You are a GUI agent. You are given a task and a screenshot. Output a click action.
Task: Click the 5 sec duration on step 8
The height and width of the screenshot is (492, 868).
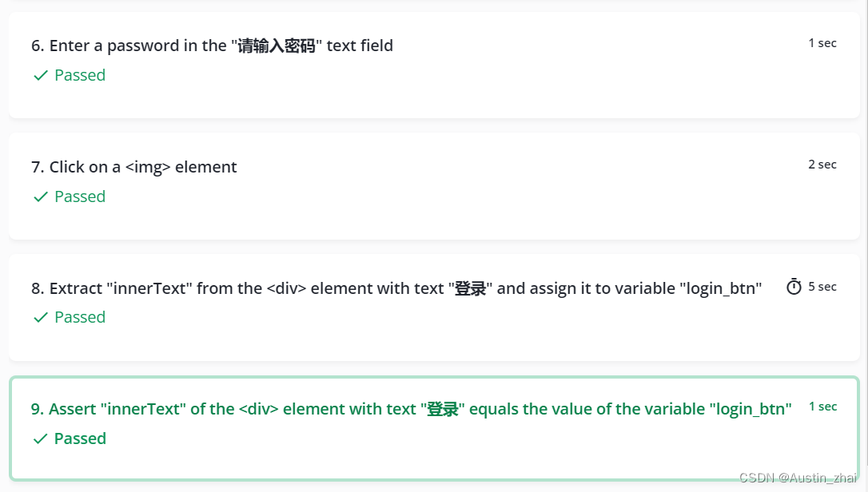click(x=822, y=287)
